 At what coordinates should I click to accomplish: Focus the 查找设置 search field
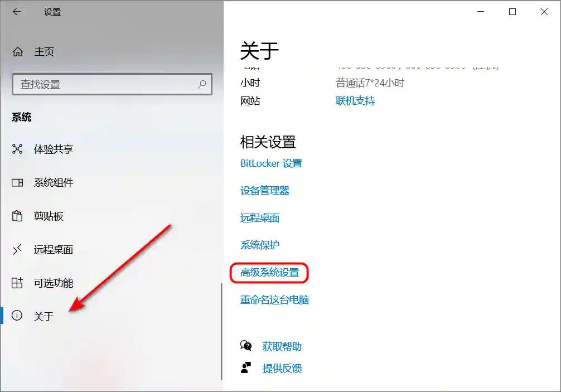[112, 84]
